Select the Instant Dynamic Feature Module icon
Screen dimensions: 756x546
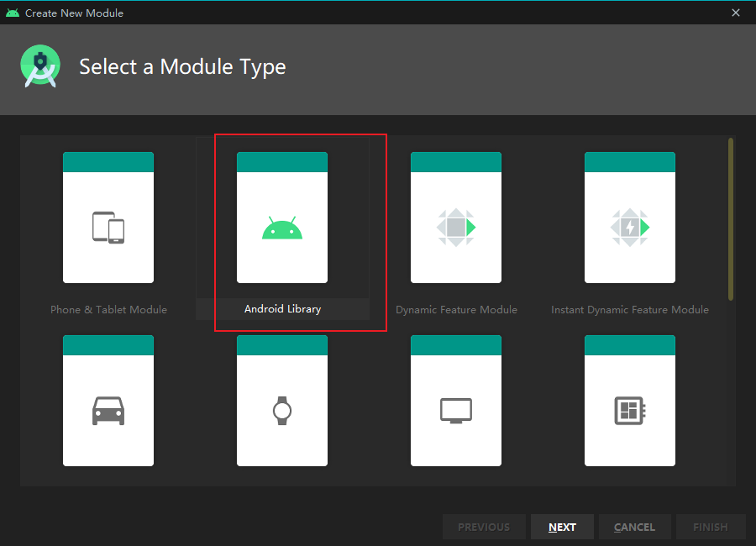pyautogui.click(x=630, y=227)
